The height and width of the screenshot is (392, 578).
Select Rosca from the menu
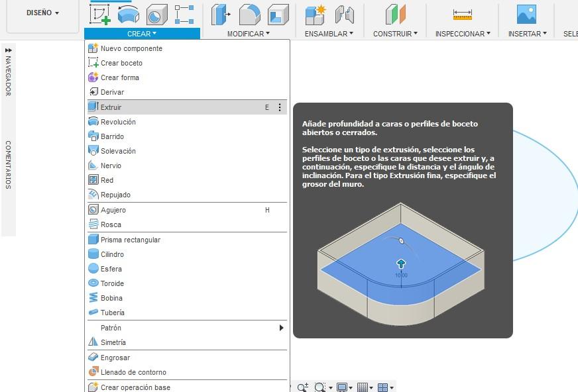click(x=188, y=224)
